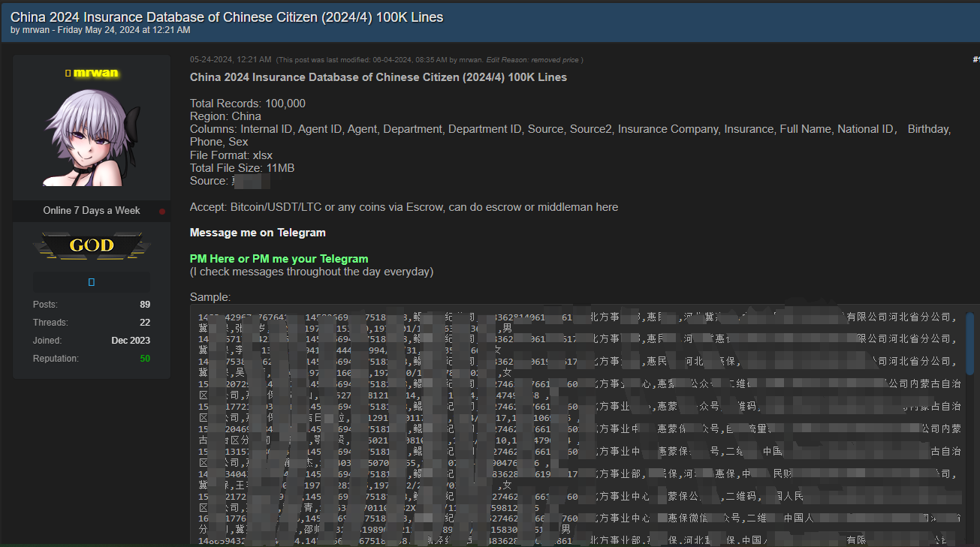Select the 'Total File Size: 11MB' line
The width and height of the screenshot is (980, 547).
point(242,168)
